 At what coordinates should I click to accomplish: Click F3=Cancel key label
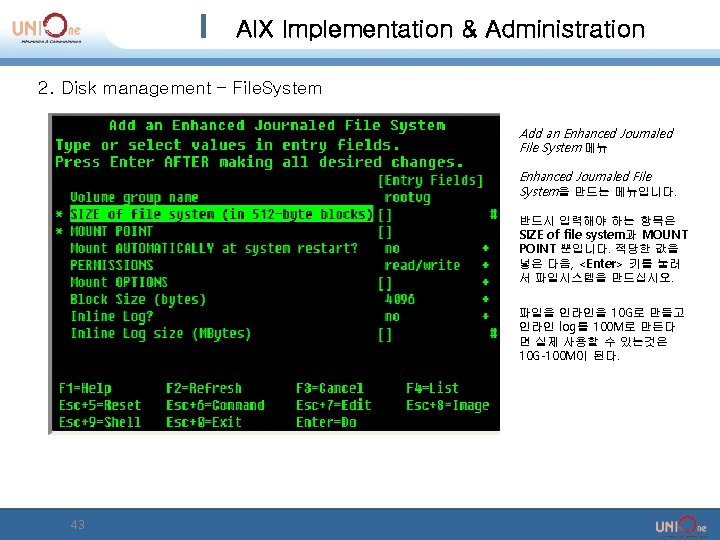pos(330,388)
